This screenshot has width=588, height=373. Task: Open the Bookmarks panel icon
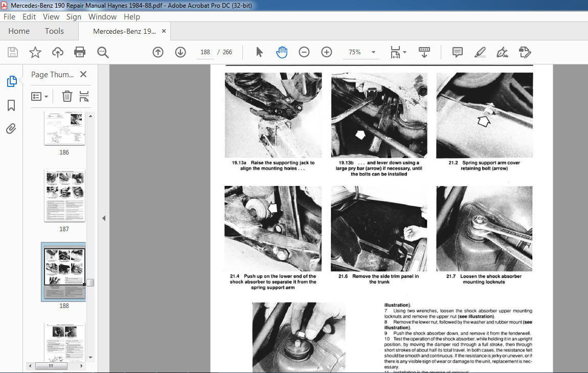11,105
